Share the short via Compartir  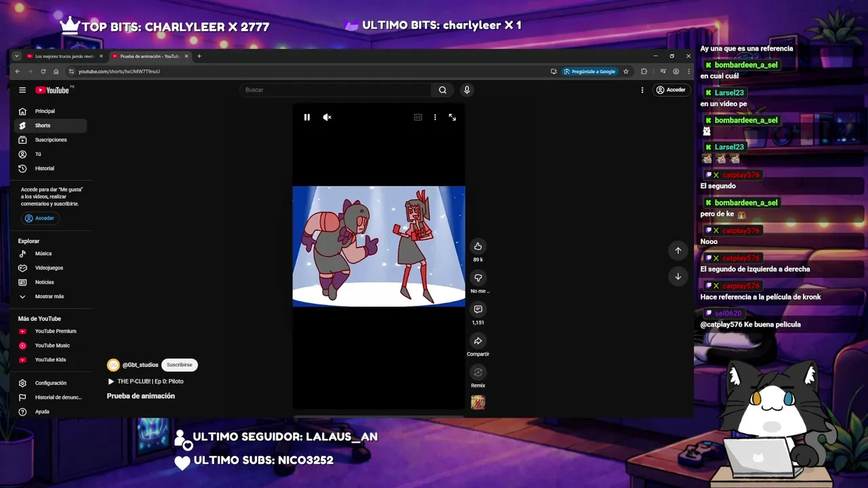tap(478, 341)
